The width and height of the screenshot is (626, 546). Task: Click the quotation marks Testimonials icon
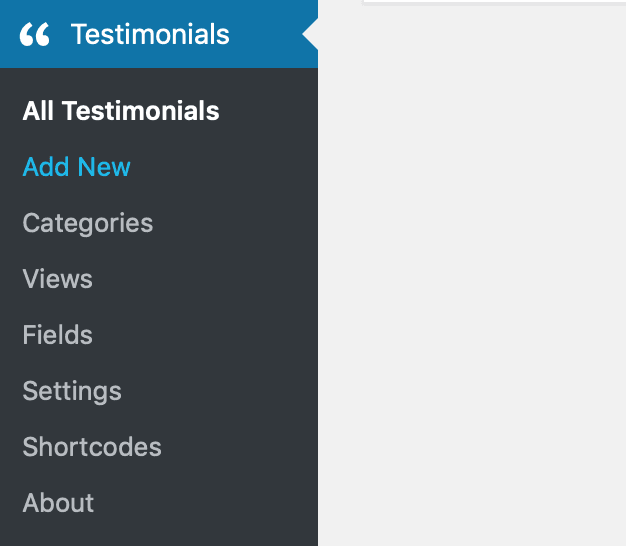click(34, 34)
